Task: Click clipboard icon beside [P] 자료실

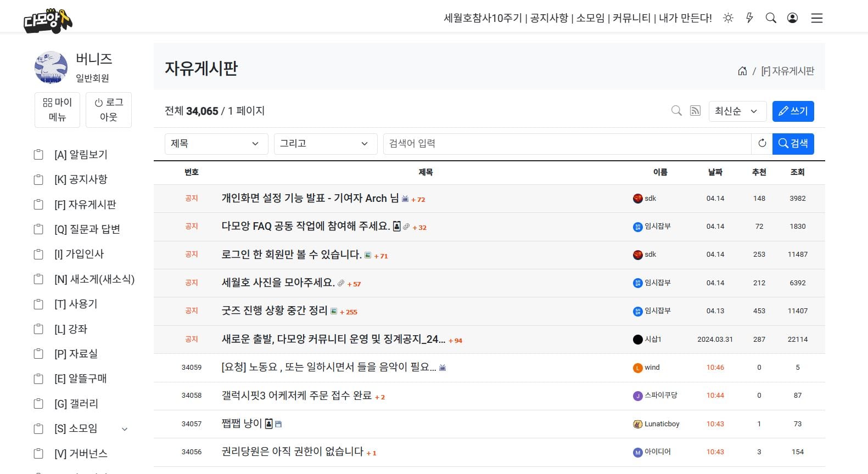Action: pyautogui.click(x=38, y=354)
